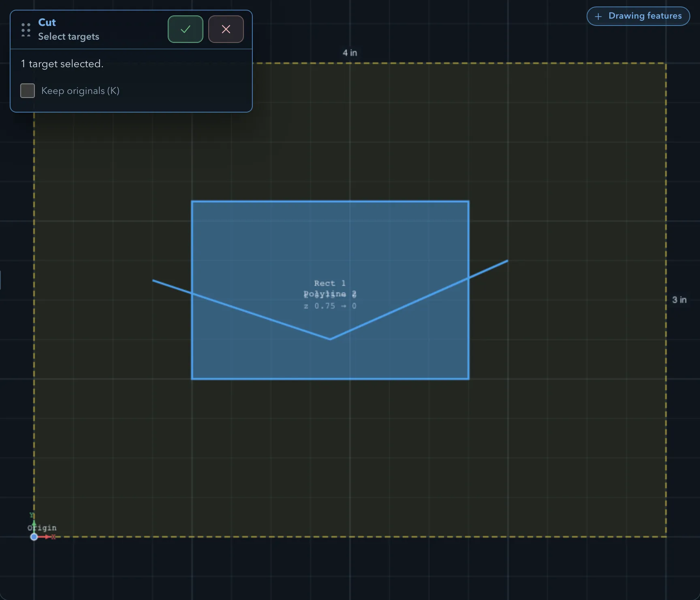Click the 'Select targets' subtitle
700x600 pixels.
(68, 36)
